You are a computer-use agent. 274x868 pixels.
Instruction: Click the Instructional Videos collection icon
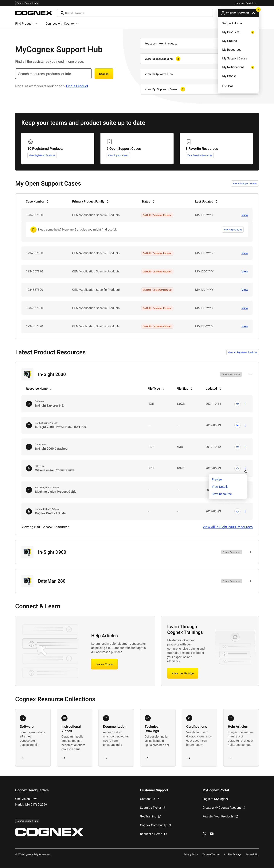coord(64,718)
